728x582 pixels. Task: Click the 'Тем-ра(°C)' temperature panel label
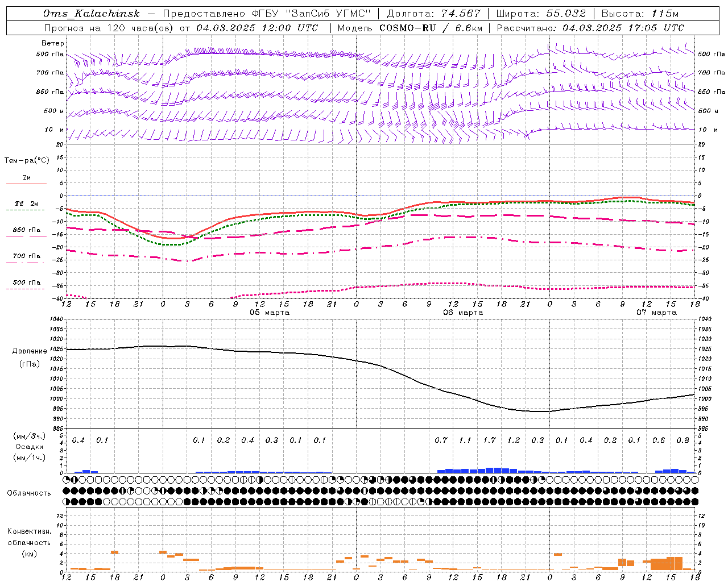(x=27, y=161)
